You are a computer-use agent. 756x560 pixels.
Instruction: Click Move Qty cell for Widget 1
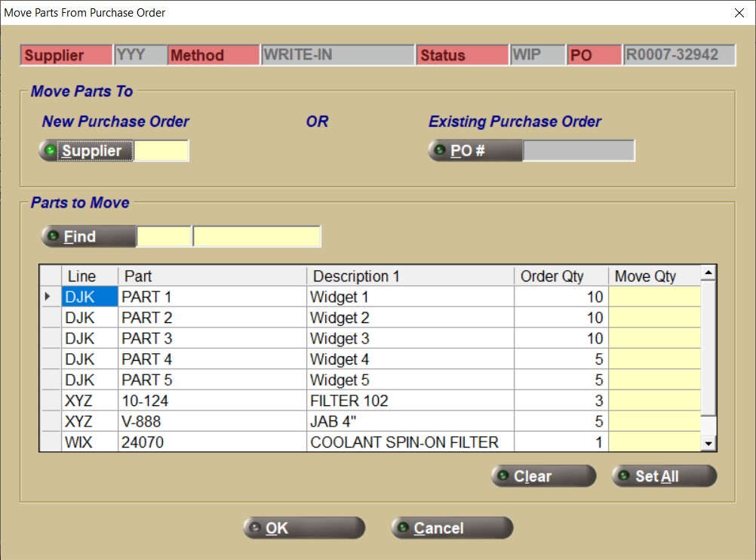[x=654, y=297]
